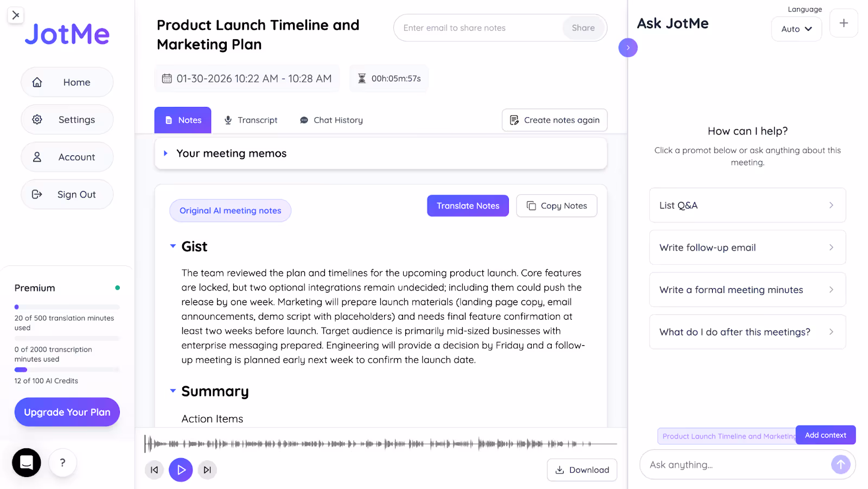Click chevron on List Q&A row
This screenshot has width=868, height=489.
coord(831,205)
